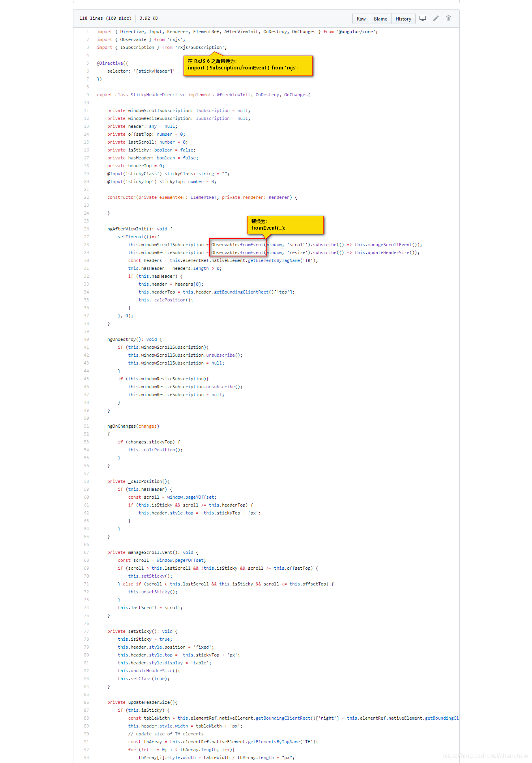Screen dimensions: 532x763
Task: Select line number 22
Action: 86,197
